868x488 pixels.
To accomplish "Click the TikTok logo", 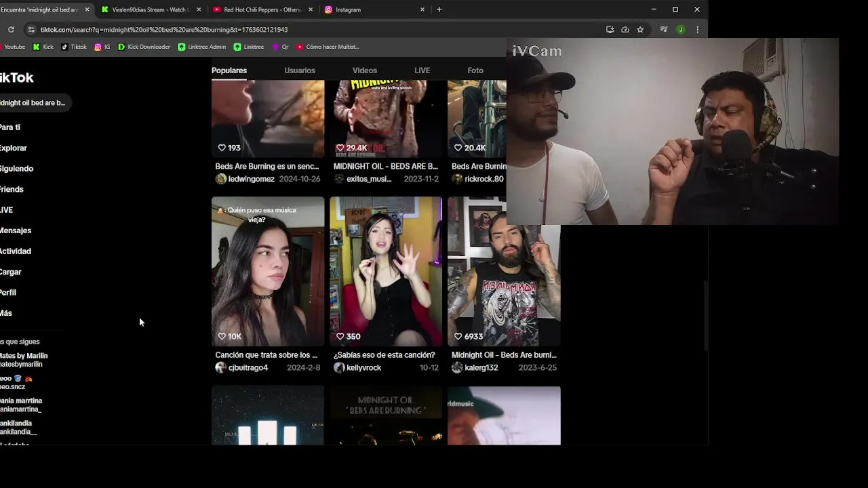I will tap(17, 77).
